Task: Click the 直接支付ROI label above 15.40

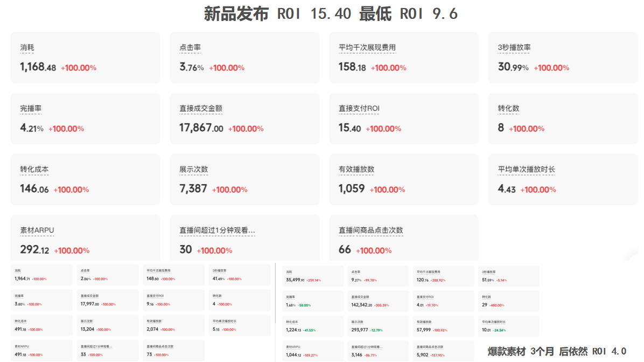Action: pos(359,108)
